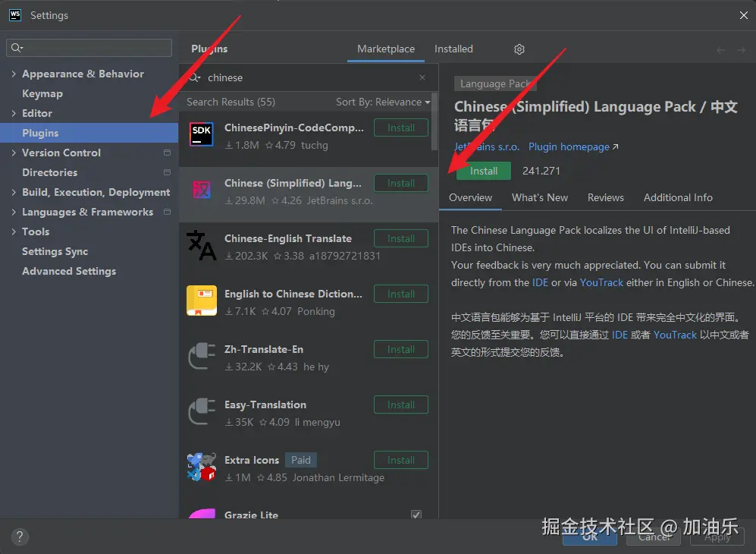Open the Plugin homepage link
The width and height of the screenshot is (756, 554).
tap(573, 146)
